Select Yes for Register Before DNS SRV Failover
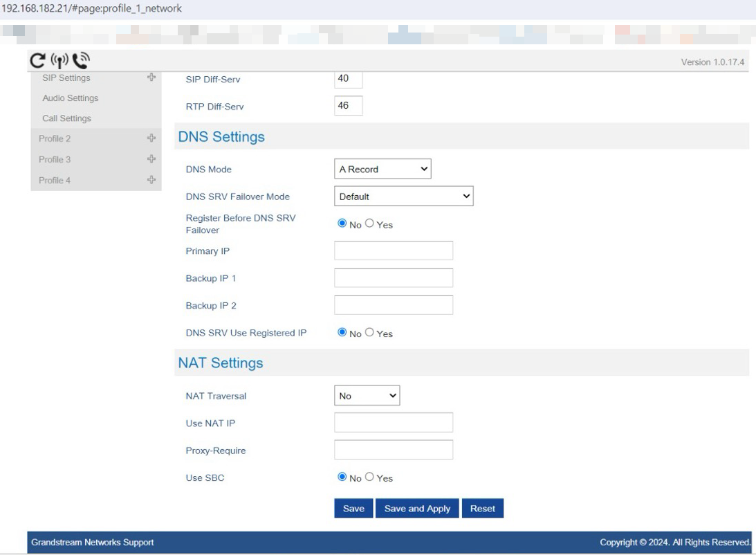Screen dimensions: 756x555 (x=369, y=224)
